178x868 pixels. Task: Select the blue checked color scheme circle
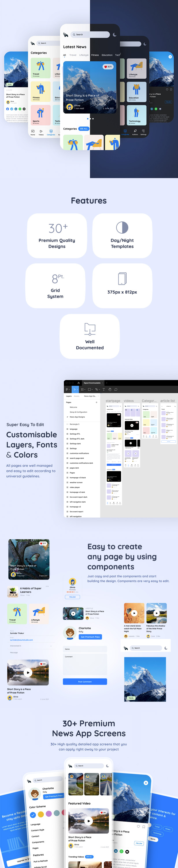tap(33, 815)
